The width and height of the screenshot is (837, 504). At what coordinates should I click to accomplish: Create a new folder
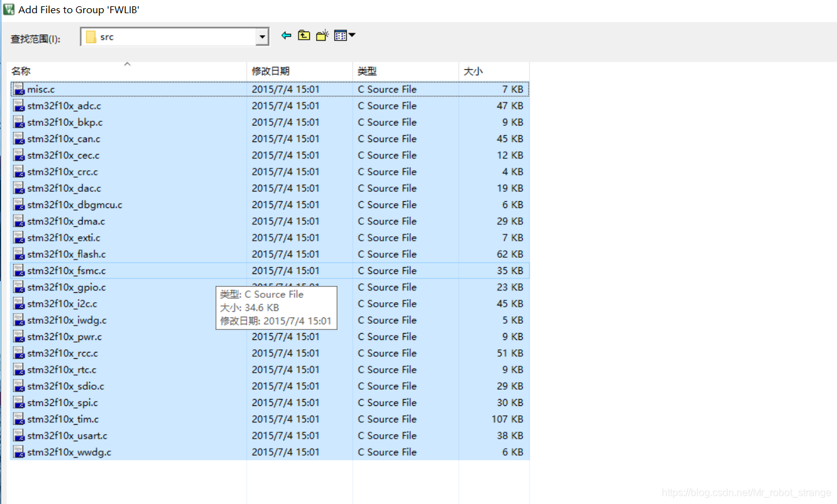click(x=322, y=36)
